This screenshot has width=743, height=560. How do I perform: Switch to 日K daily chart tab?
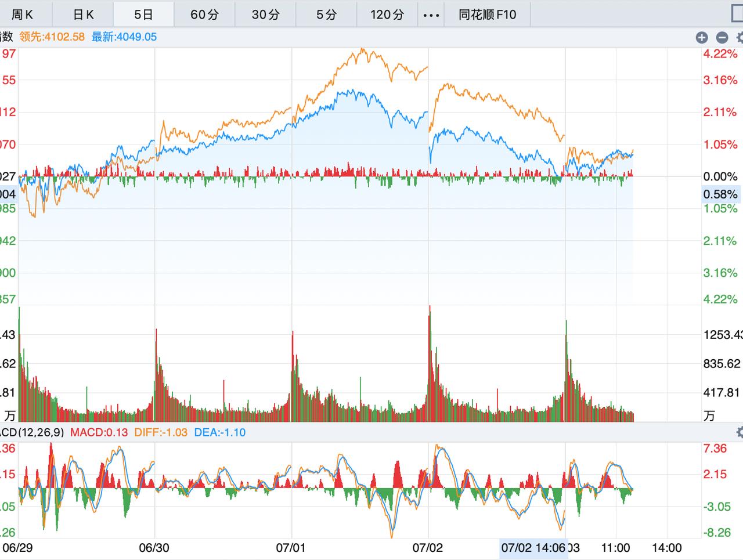coord(83,15)
